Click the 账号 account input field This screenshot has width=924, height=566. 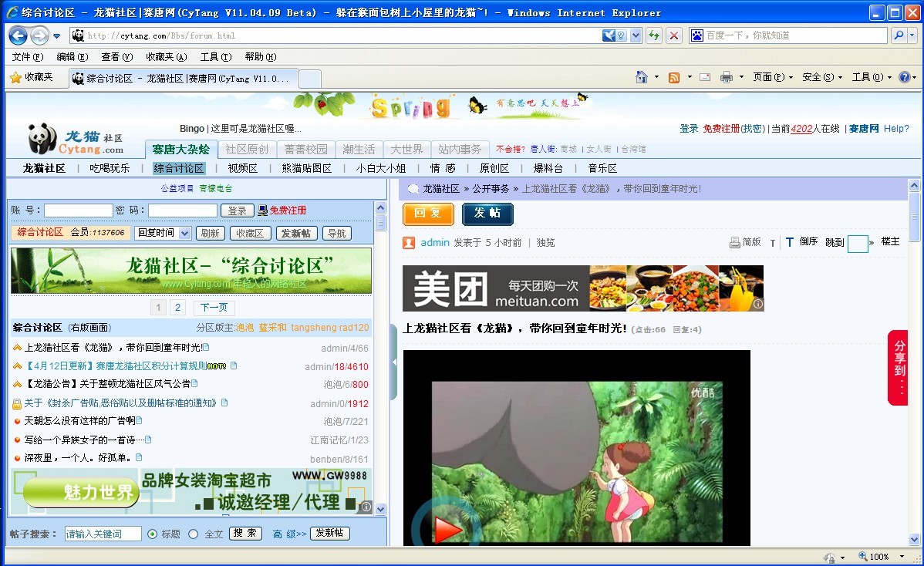click(x=79, y=211)
